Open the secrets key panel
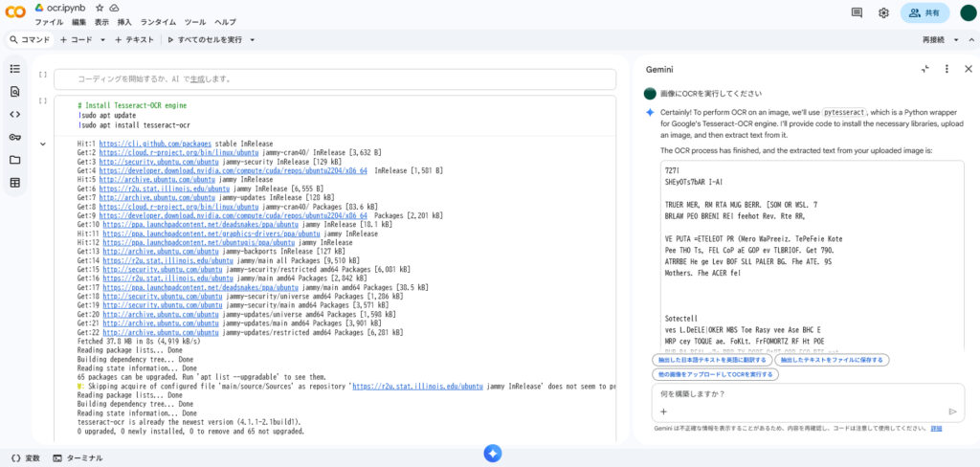The width and height of the screenshot is (980, 467). coord(14,137)
